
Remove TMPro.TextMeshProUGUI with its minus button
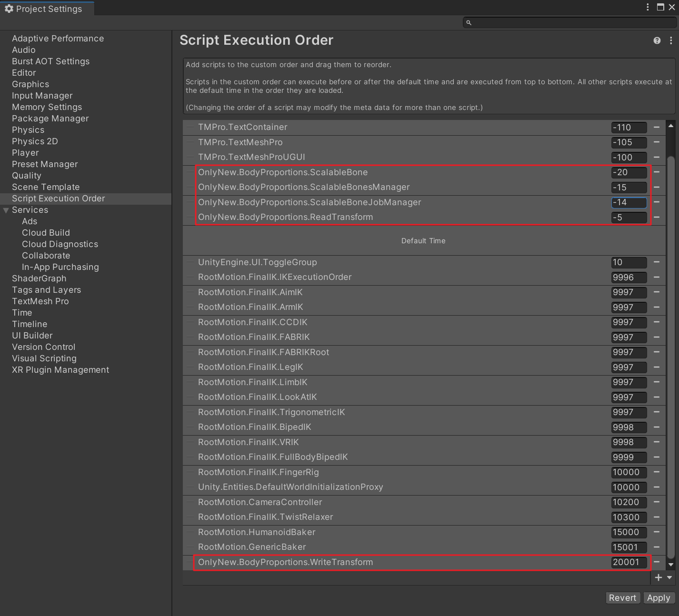tap(657, 157)
